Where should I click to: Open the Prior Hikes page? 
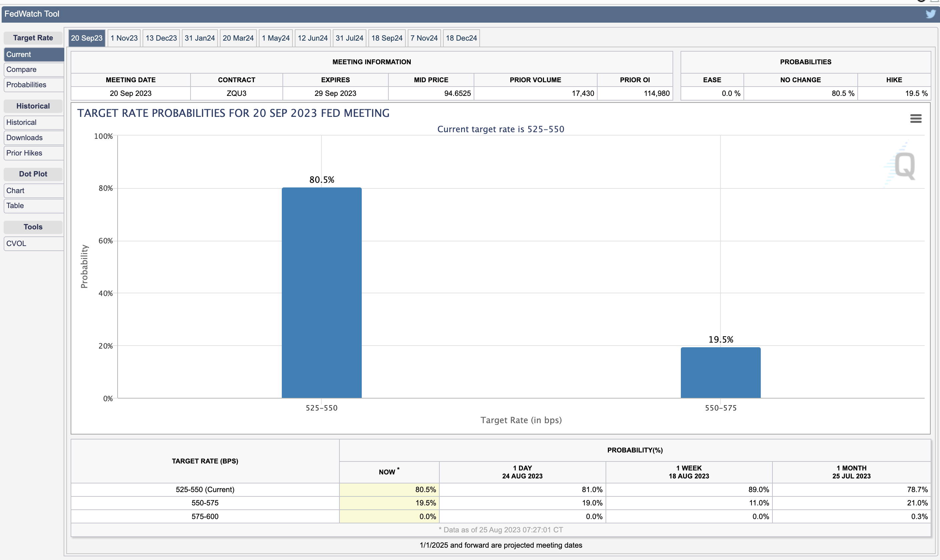tap(33, 153)
